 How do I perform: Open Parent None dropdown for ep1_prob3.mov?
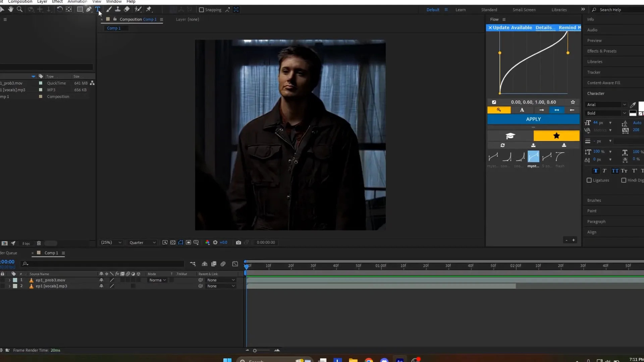[221, 280]
